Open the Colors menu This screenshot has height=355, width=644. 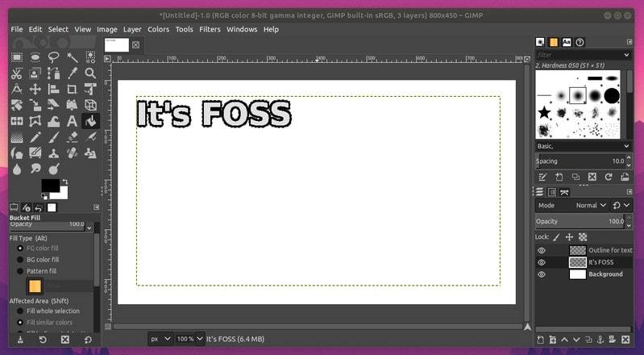[158, 29]
